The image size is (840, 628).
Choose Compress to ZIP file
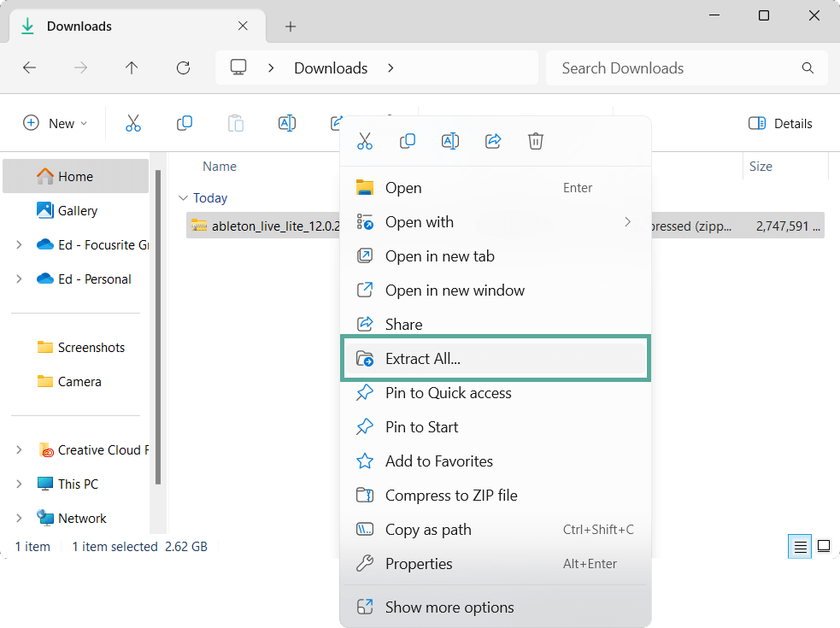coord(496,496)
